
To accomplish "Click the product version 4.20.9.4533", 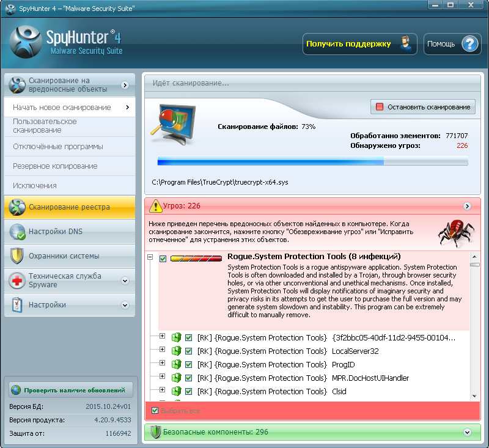I will pyautogui.click(x=112, y=420).
